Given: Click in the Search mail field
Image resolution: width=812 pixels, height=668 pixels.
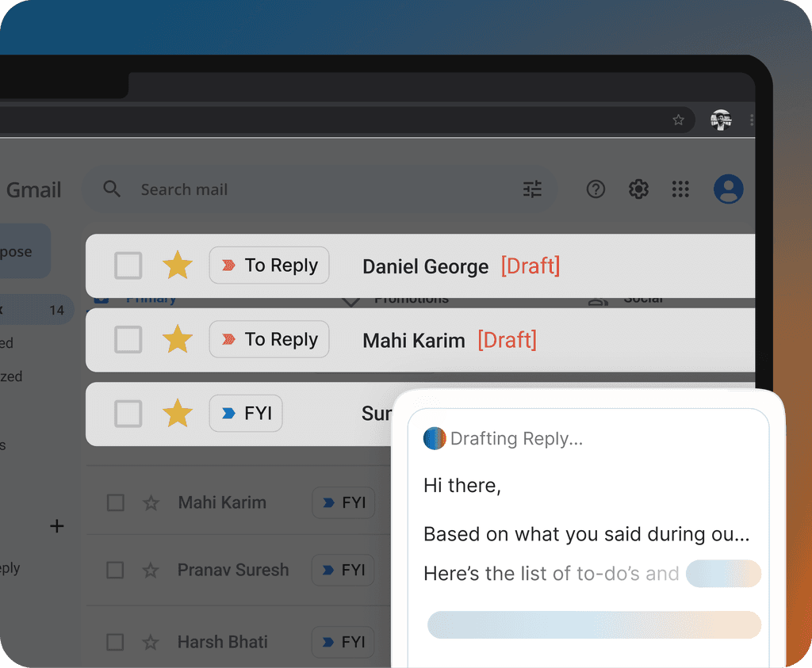Looking at the screenshot, I should tap(319, 189).
